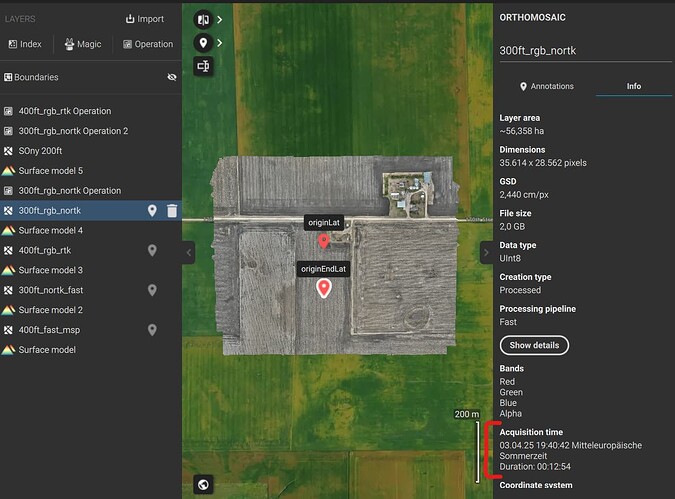Click the 400ft_rgb_rtk Operation layer icon
Screen dimensions: 675x499
[8, 111]
